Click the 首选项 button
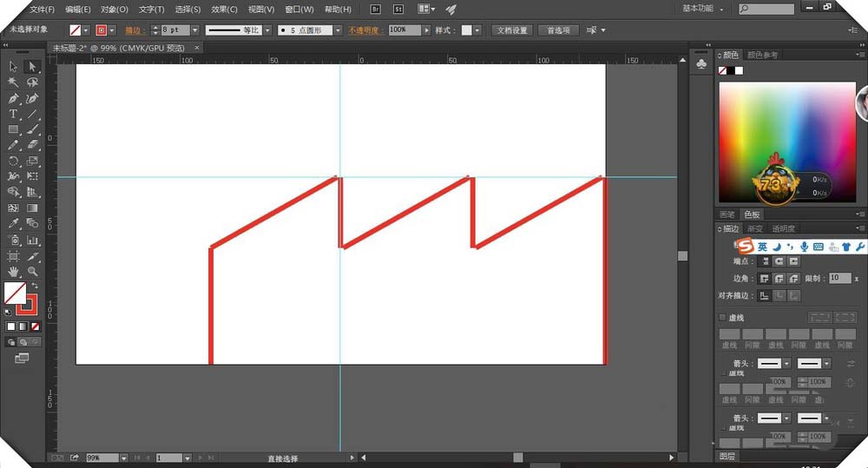The height and width of the screenshot is (468, 868). pos(558,30)
